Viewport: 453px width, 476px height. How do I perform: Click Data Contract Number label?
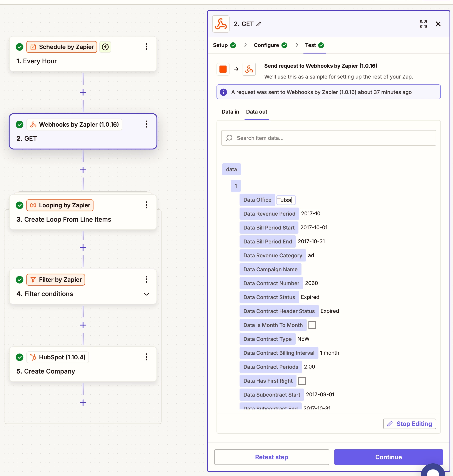click(x=271, y=283)
